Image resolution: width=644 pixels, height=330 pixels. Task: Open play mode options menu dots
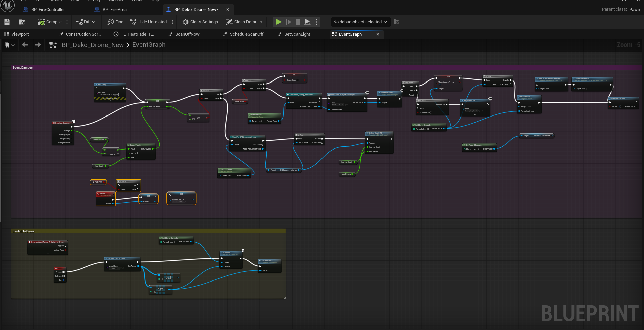(316, 22)
